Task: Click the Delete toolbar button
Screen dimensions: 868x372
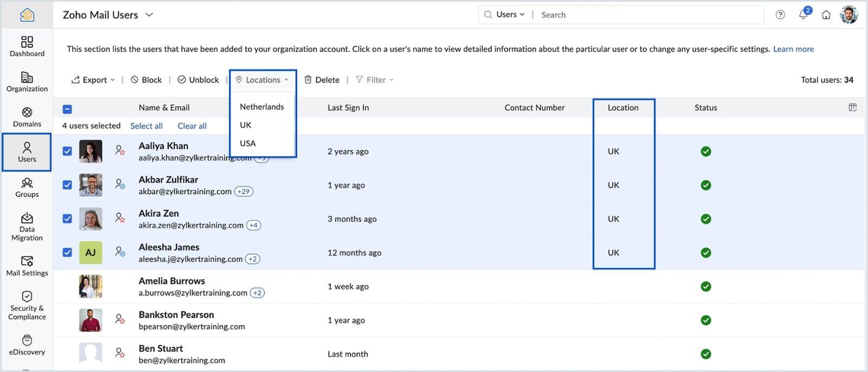Action: pos(322,80)
